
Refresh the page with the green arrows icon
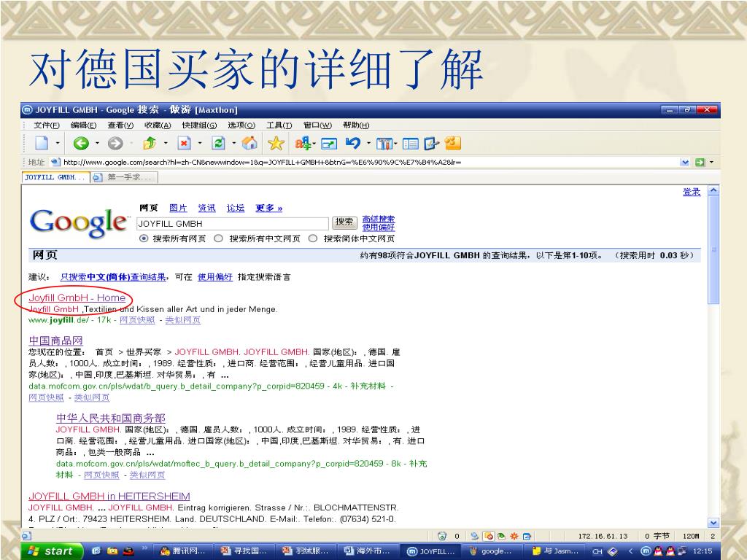(x=219, y=143)
